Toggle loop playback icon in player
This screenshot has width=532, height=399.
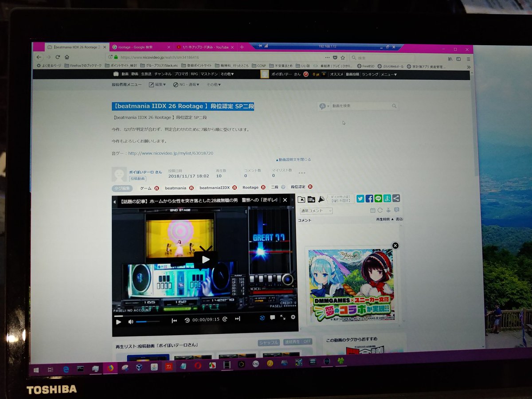(x=262, y=318)
